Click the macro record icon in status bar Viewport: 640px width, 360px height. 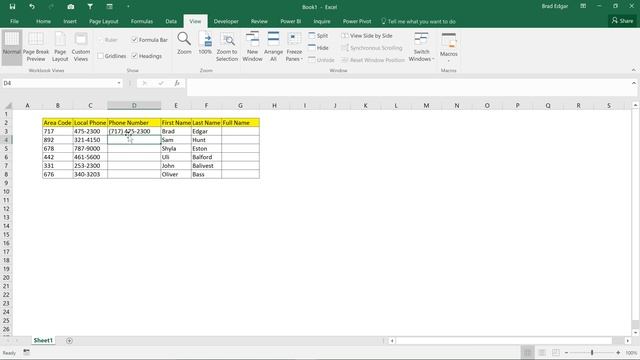click(27, 352)
